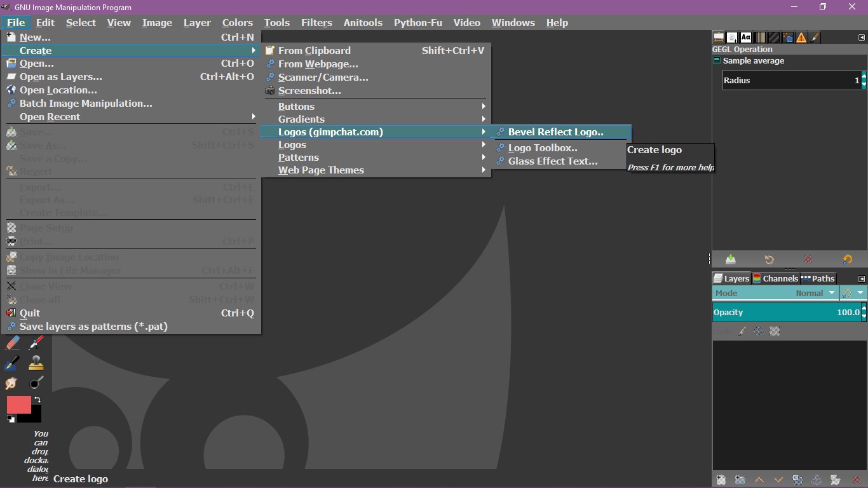Open the Patterns dock tab
Image resolution: width=868 pixels, height=488 pixels.
pos(774,37)
